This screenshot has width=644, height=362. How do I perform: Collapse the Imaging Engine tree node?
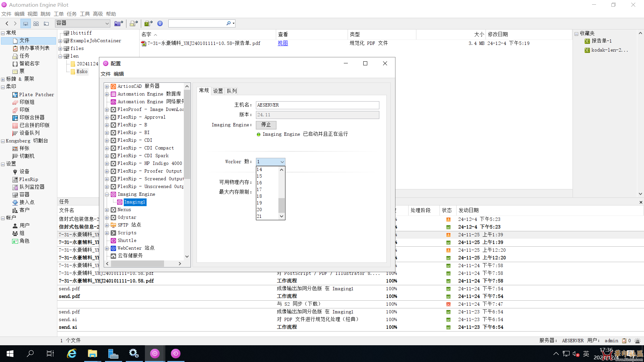[107, 194]
